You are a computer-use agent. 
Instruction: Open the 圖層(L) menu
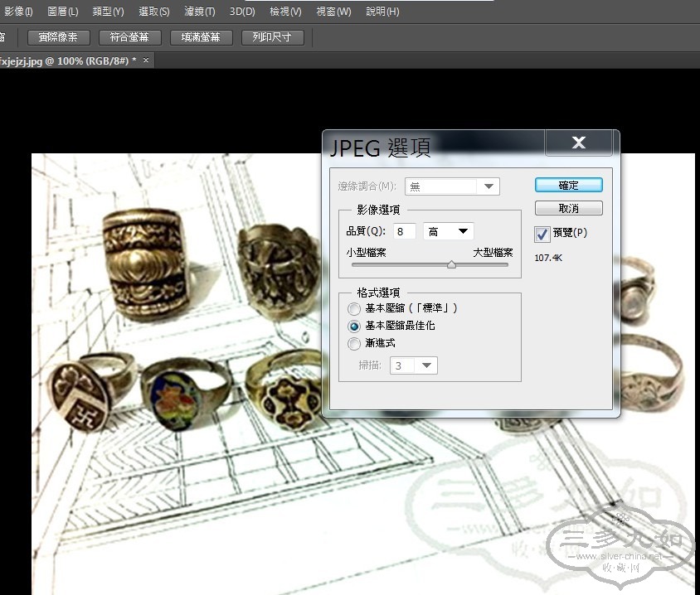click(63, 12)
